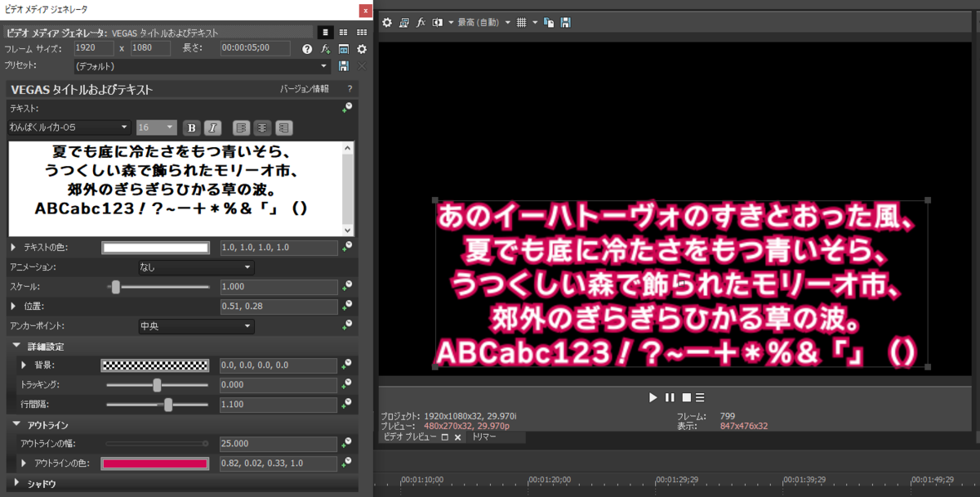This screenshot has height=497, width=980.
Task: Switch generator panel to single-column view
Action: 325,32
